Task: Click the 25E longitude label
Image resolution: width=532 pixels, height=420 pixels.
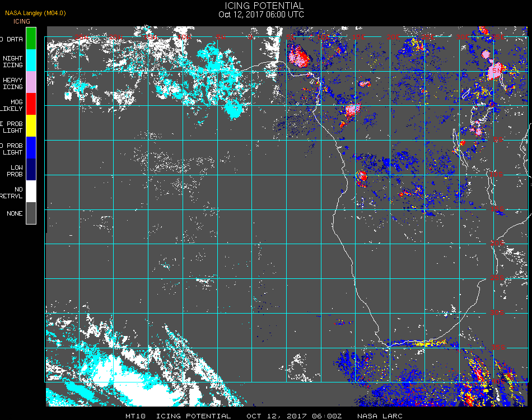Action: (x=428, y=37)
